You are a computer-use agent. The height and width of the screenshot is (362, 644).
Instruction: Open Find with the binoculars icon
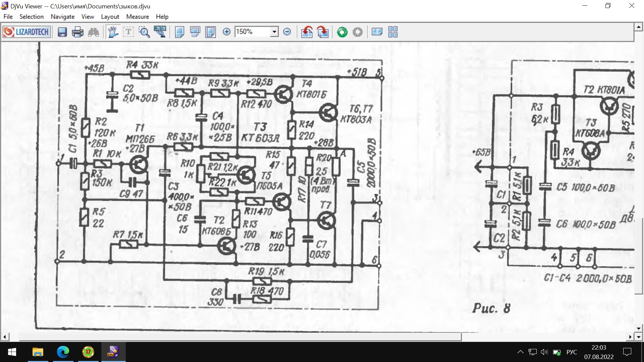[94, 32]
